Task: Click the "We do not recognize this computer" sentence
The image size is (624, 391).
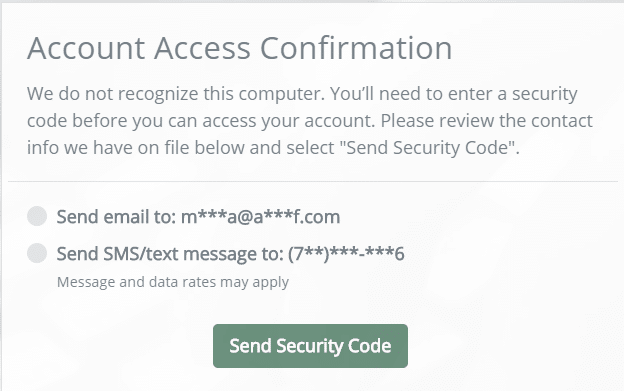Action: 176,94
